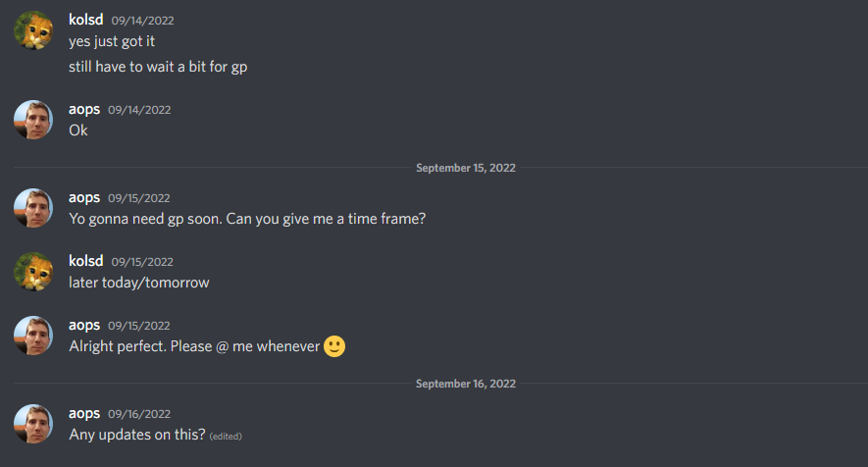Click the message "Can you give me a time frame?"

click(326, 219)
